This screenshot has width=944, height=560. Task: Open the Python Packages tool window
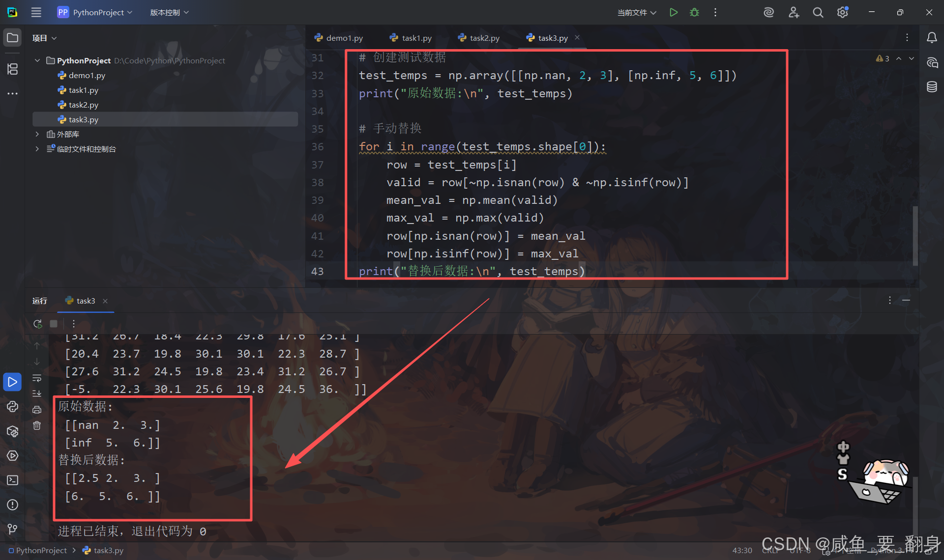click(x=12, y=431)
